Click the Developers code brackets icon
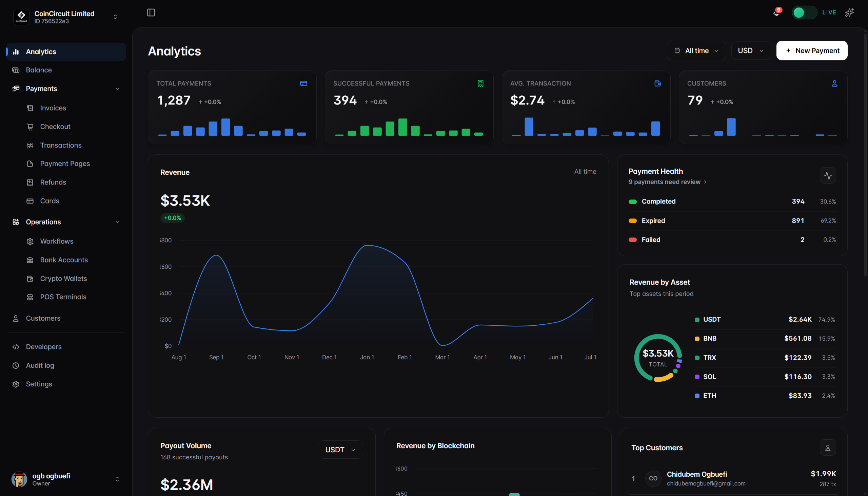Screen dimensions: 868x496 16,347
